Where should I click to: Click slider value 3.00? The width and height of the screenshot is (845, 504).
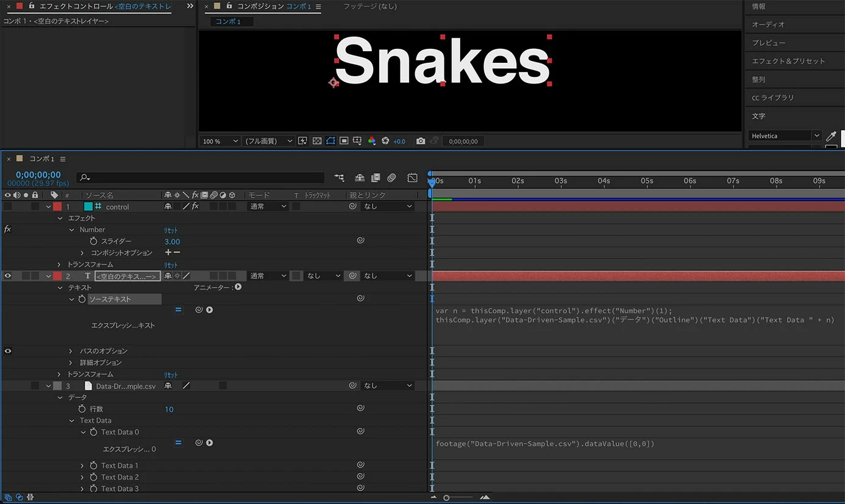[x=173, y=241]
